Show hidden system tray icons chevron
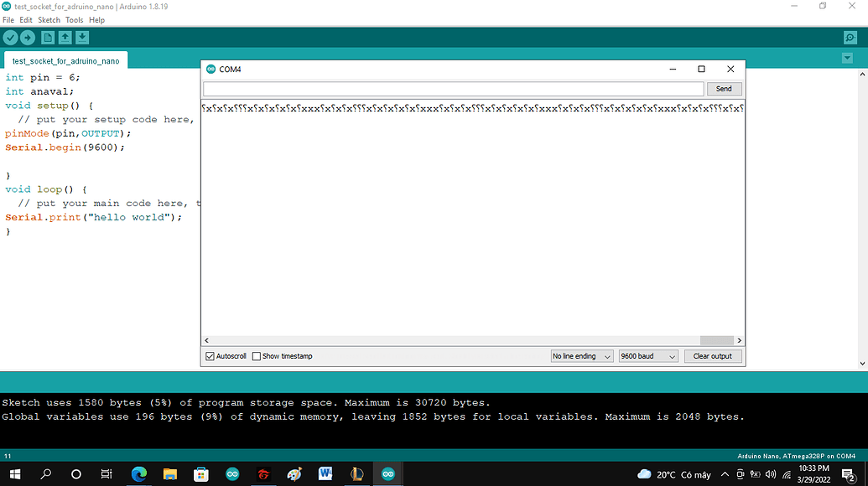This screenshot has height=486, width=868. [725, 474]
